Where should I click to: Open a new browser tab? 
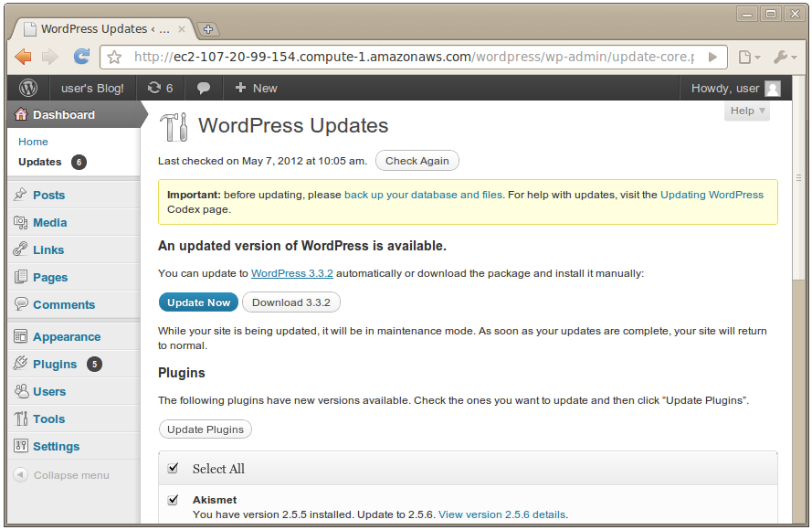[x=208, y=29]
